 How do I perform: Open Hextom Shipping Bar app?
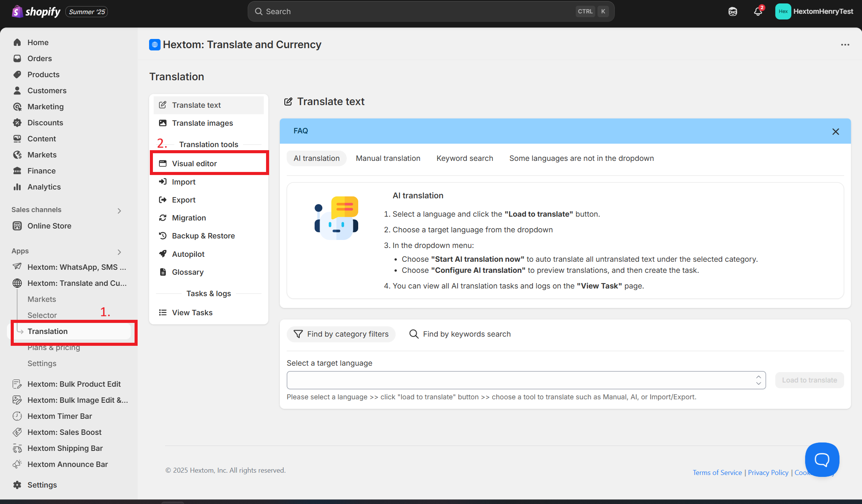[65, 448]
